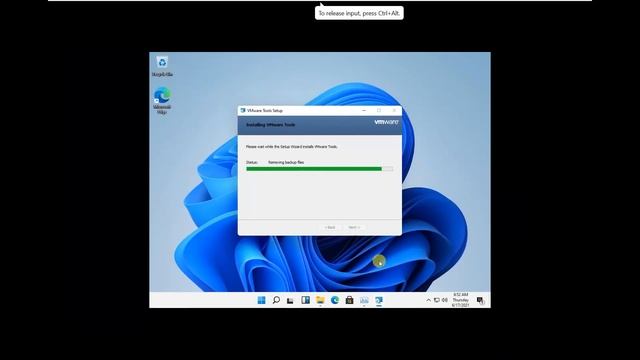
Task: Open the Recycle Bin desktop icon
Action: (162, 66)
